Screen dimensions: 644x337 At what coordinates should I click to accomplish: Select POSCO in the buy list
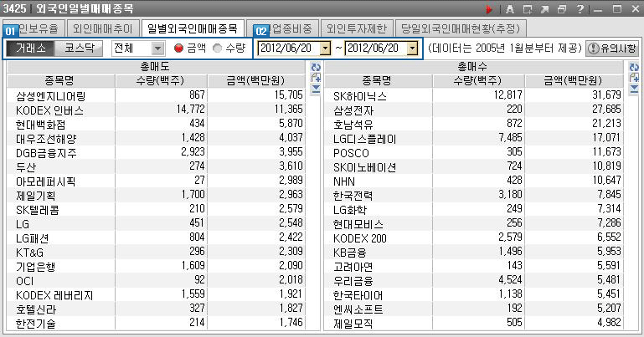point(351,153)
